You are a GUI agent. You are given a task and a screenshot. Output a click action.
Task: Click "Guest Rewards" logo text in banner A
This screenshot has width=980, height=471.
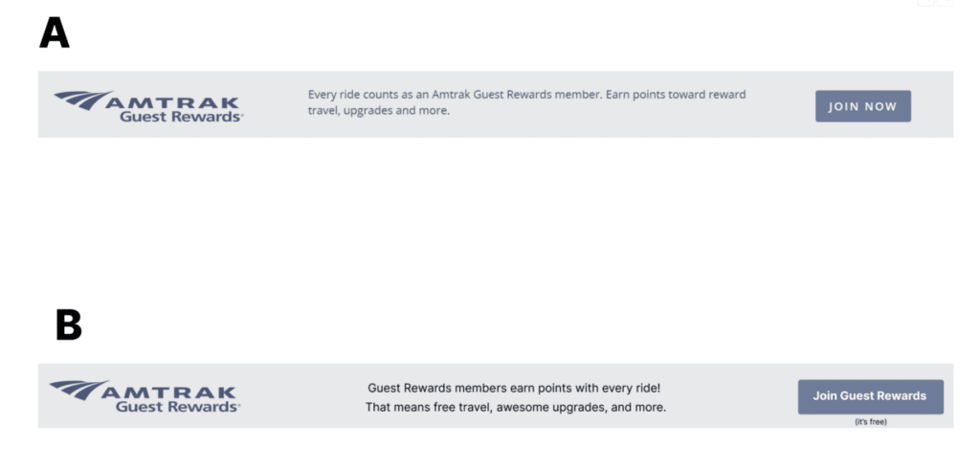(181, 117)
